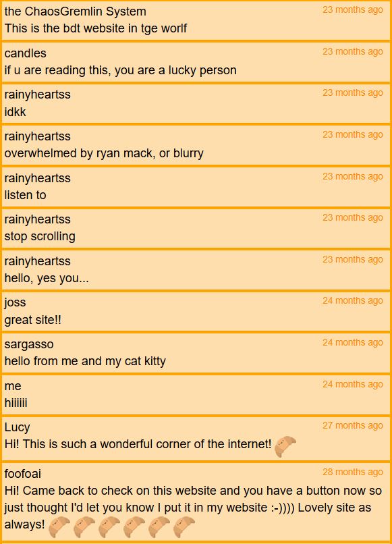Click the fourth croissant emoji in foofoai's comment
Viewport: 392px width, 544px height.
pyautogui.click(x=134, y=526)
